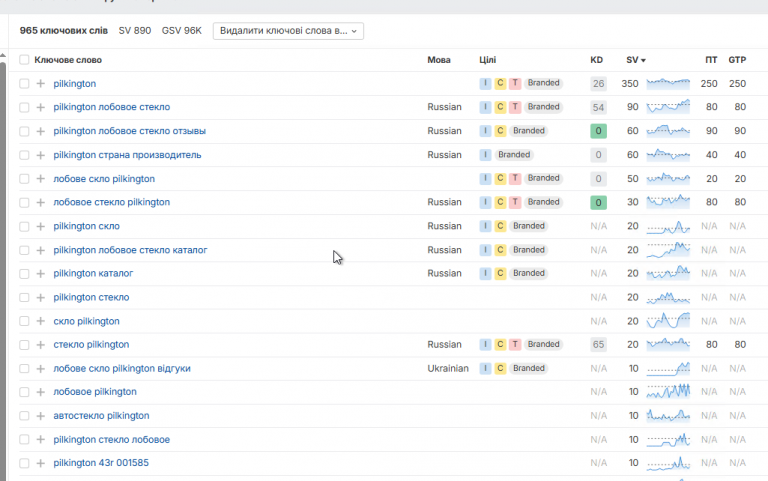The width and height of the screenshot is (768, 481).
Task: Click SV 890 summary value
Action: click(135, 30)
